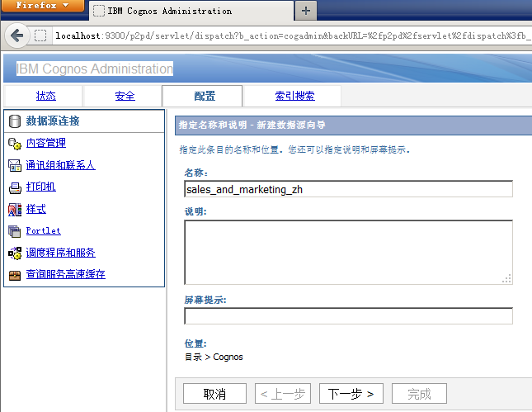This screenshot has width=532, height=412.
Task: Click the 目录 > Cognos location text
Action: point(214,358)
